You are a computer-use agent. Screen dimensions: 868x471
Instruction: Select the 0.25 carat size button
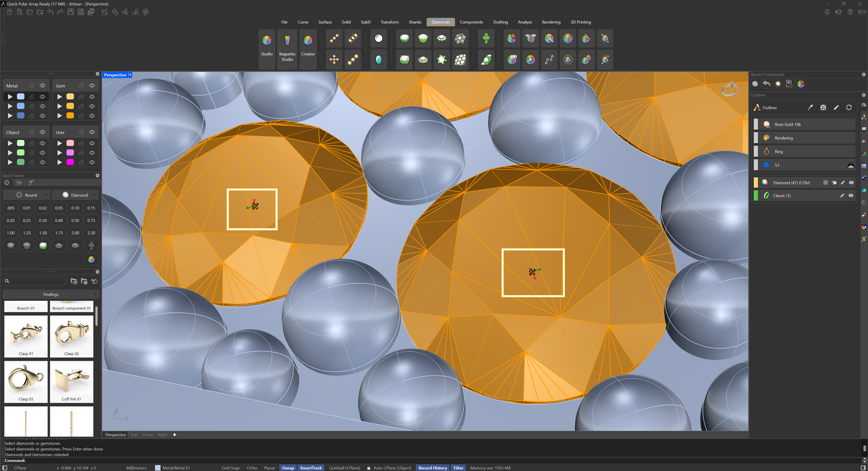[x=27, y=220]
